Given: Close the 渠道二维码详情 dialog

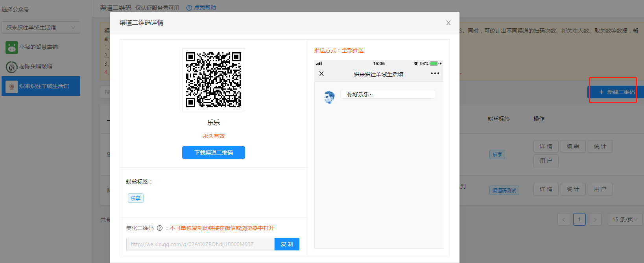Looking at the screenshot, I should (448, 23).
